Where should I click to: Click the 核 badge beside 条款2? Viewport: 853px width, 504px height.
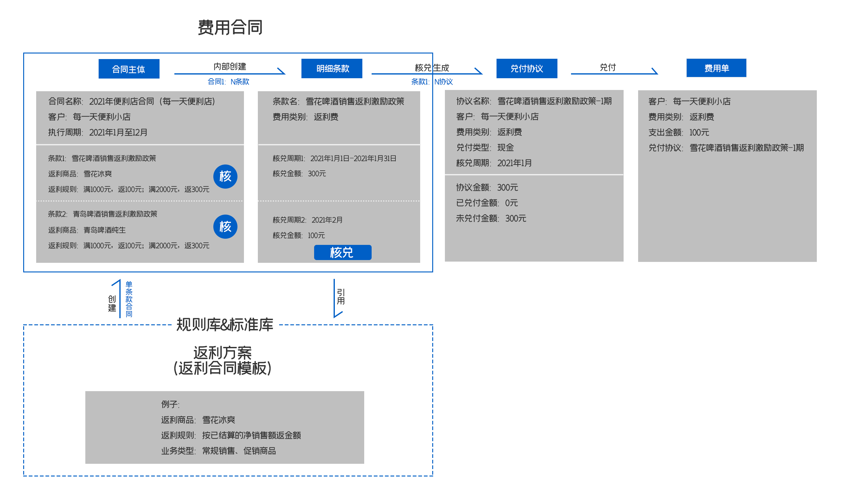click(x=225, y=226)
